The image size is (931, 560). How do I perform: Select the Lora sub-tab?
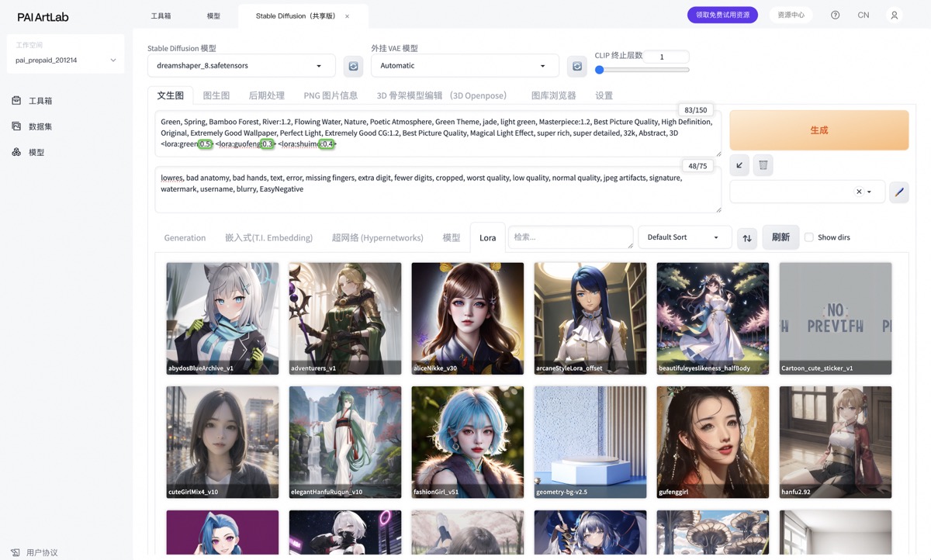click(488, 237)
